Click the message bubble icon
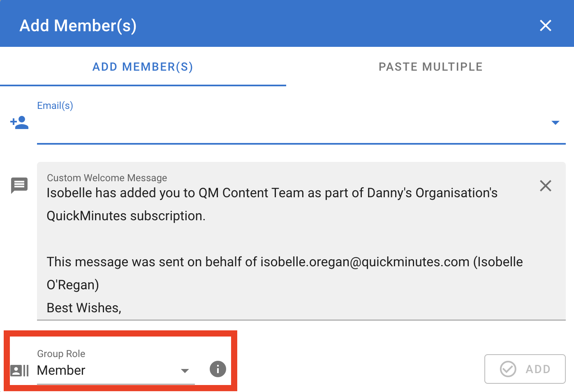574x392 pixels. pyautogui.click(x=19, y=185)
